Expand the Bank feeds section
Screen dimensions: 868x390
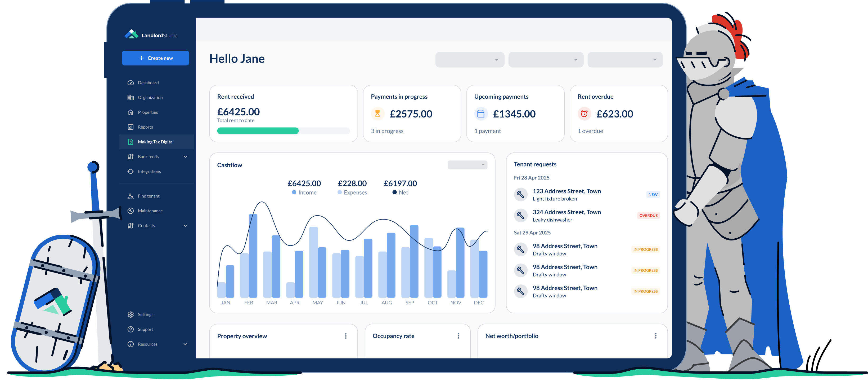pos(185,156)
